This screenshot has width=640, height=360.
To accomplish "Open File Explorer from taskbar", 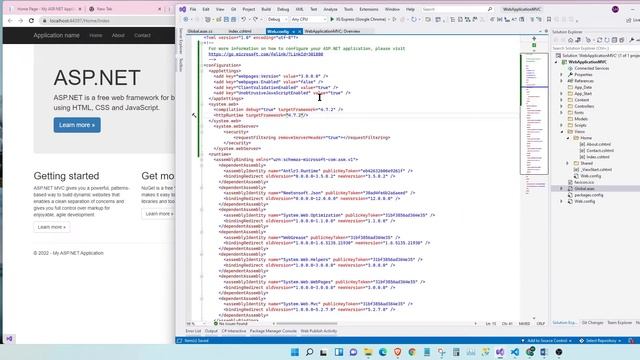I will pyautogui.click(x=368, y=352).
